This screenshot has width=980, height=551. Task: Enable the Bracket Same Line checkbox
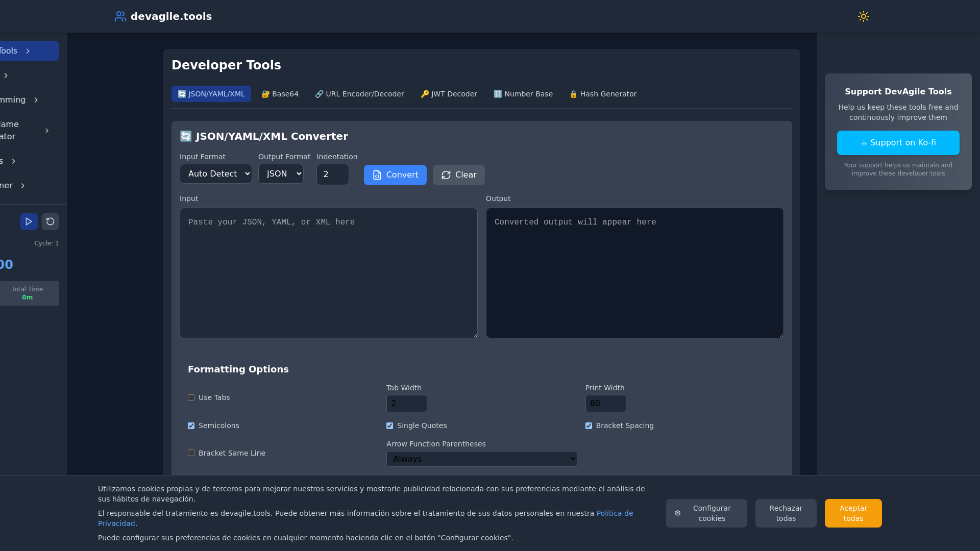click(191, 453)
